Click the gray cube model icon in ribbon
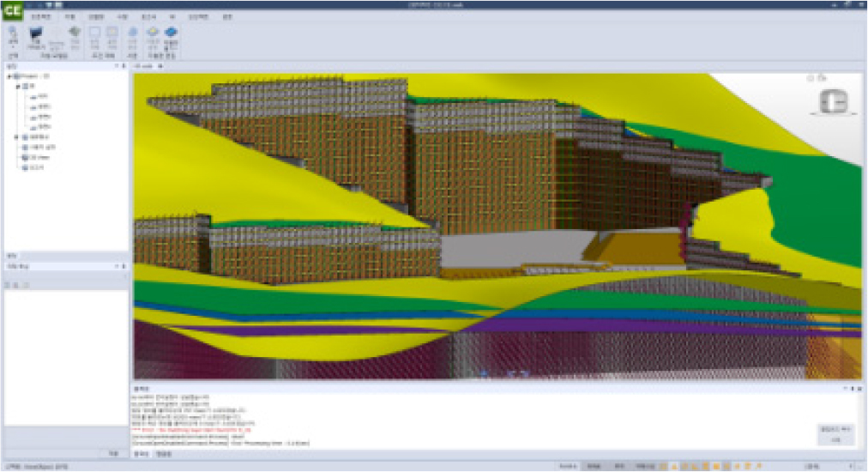868x472 pixels. click(x=75, y=33)
